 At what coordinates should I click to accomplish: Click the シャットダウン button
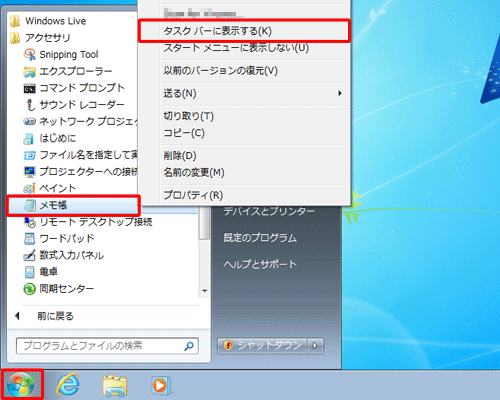tap(263, 346)
